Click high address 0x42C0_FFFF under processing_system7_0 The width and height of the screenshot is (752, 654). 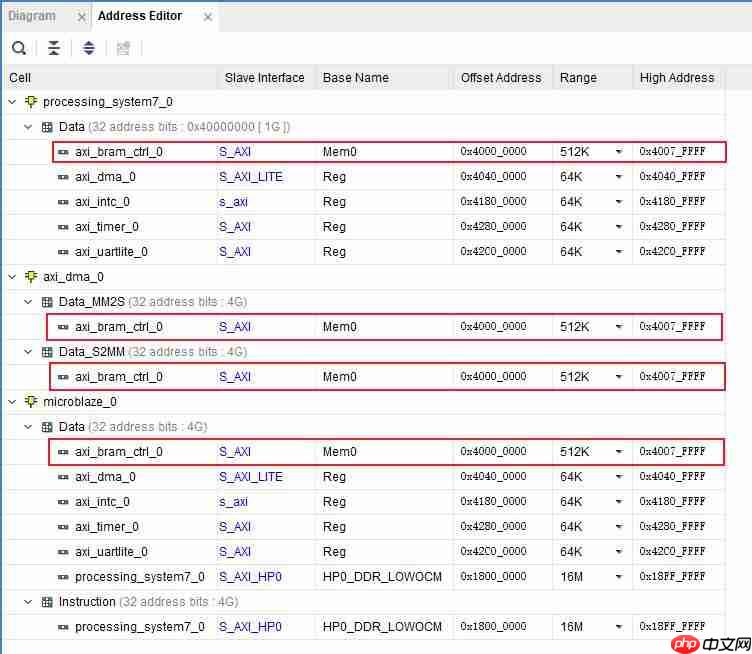coord(672,251)
